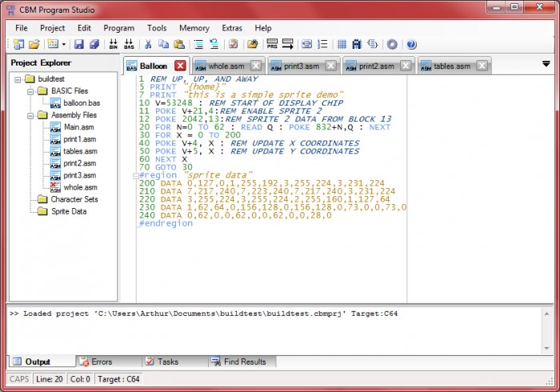
Task: Click the screen designer toolbar icon
Action: coord(306,44)
